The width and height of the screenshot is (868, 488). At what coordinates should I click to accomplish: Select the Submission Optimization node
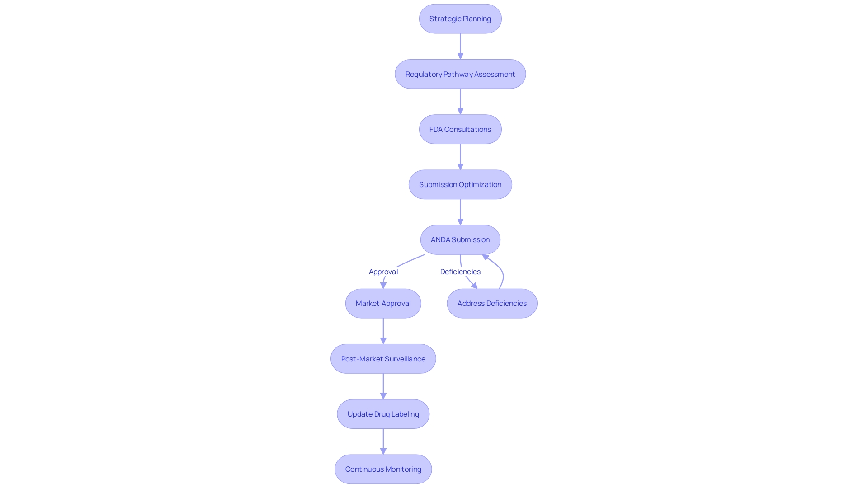click(460, 184)
